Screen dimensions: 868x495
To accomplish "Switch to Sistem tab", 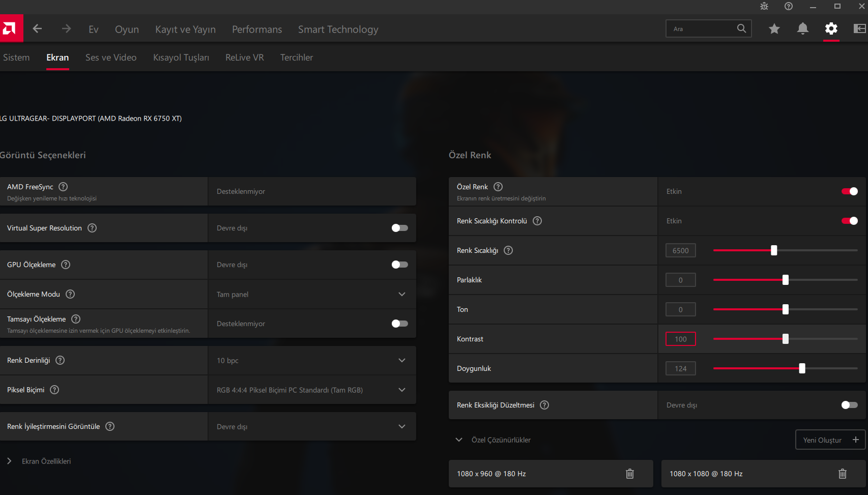I will [16, 57].
